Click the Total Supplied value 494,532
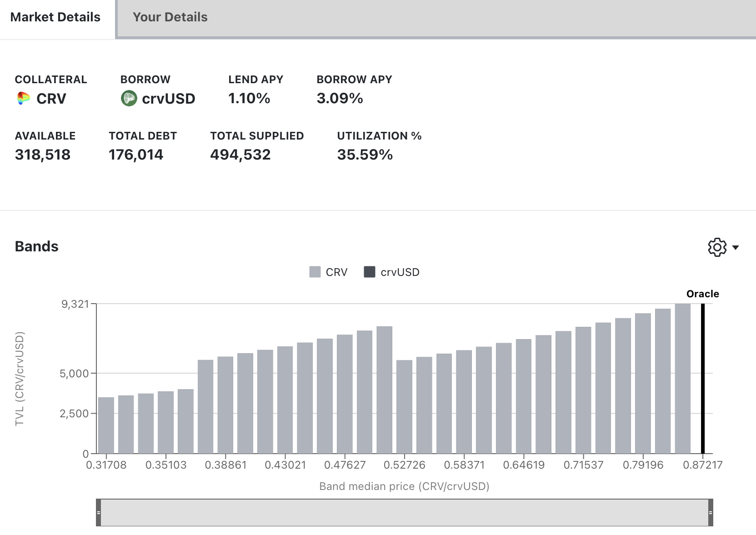Image resolution: width=756 pixels, height=535 pixels. [240, 155]
